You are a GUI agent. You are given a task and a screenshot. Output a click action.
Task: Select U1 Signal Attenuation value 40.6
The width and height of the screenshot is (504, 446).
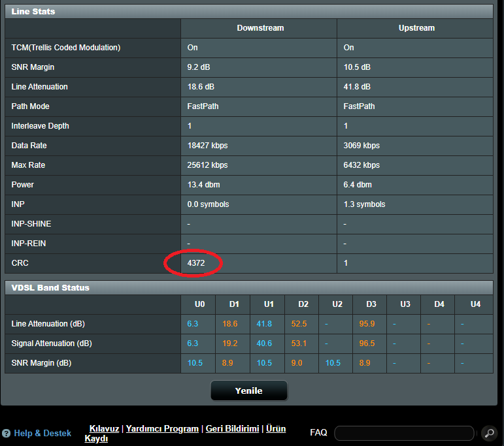(264, 343)
